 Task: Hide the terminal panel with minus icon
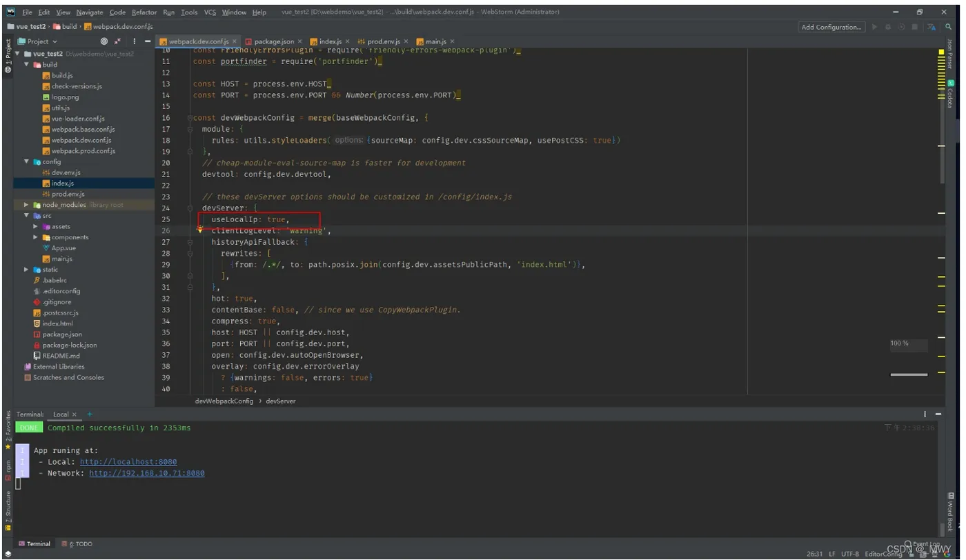click(938, 414)
